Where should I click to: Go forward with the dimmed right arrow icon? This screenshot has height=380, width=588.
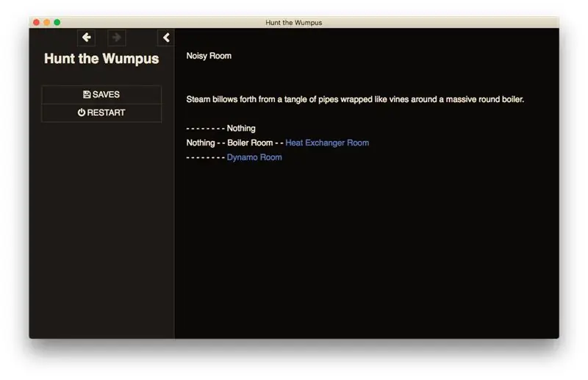[117, 37]
